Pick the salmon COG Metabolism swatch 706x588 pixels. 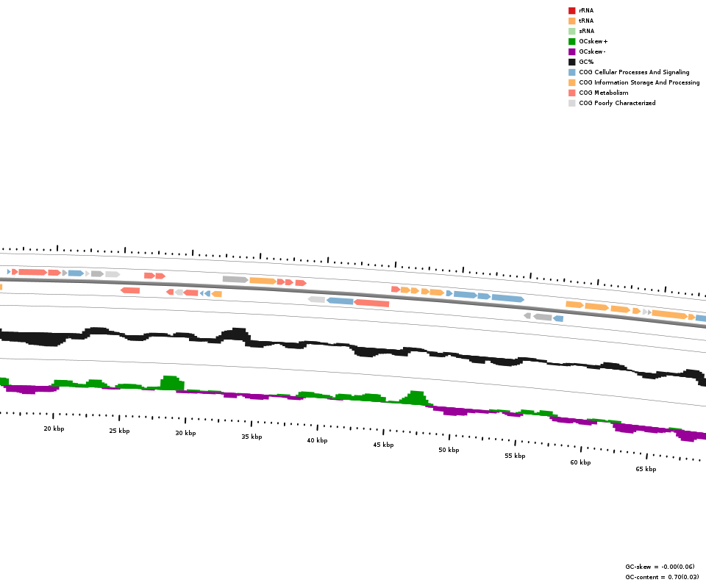572,93
